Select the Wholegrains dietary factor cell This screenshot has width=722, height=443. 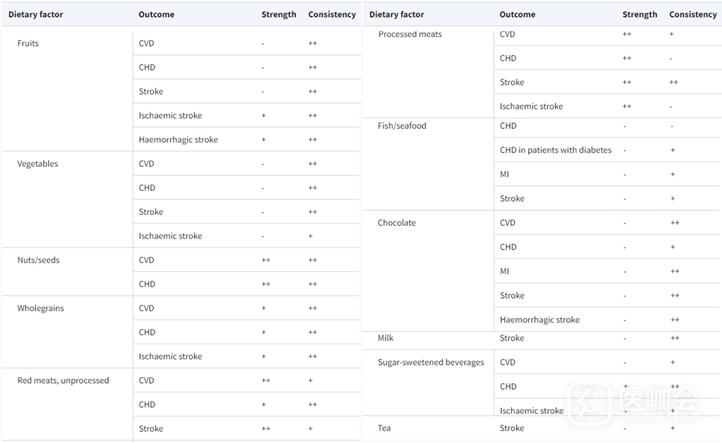40,308
